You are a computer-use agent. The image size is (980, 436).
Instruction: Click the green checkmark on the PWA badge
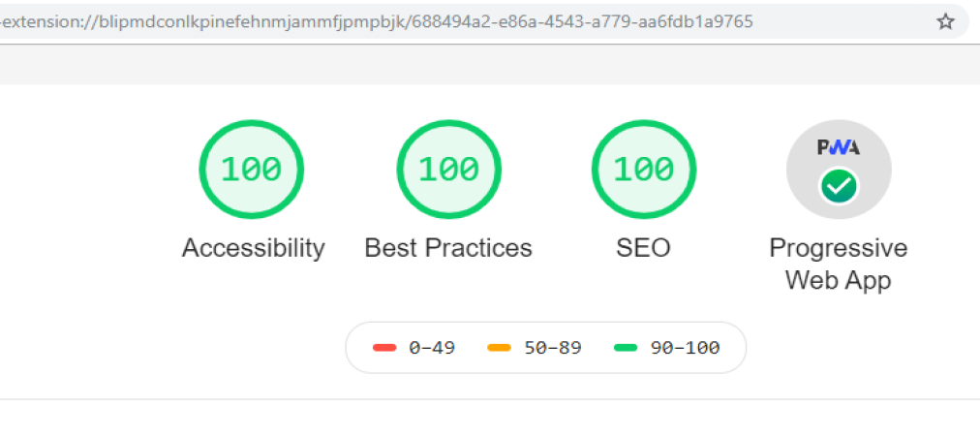(x=840, y=186)
